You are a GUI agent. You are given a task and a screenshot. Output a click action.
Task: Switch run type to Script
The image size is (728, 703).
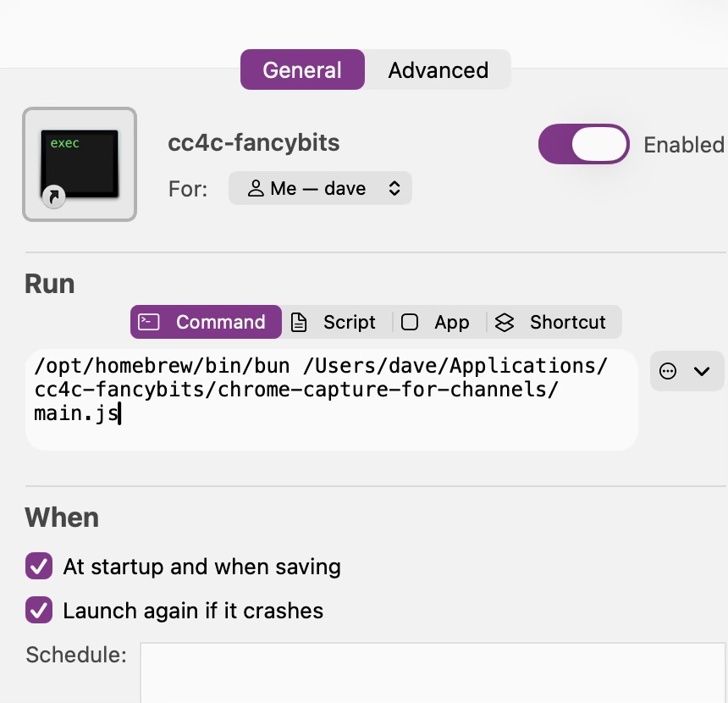tap(333, 322)
